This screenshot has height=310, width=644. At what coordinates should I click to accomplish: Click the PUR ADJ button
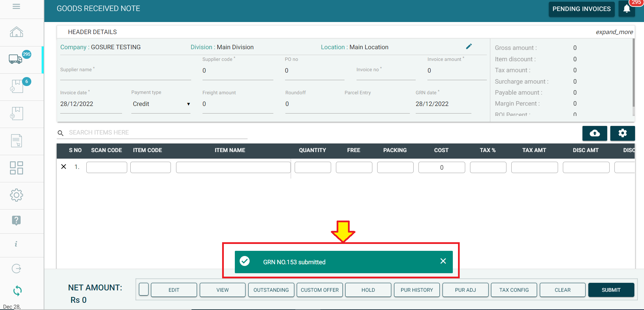click(x=466, y=290)
